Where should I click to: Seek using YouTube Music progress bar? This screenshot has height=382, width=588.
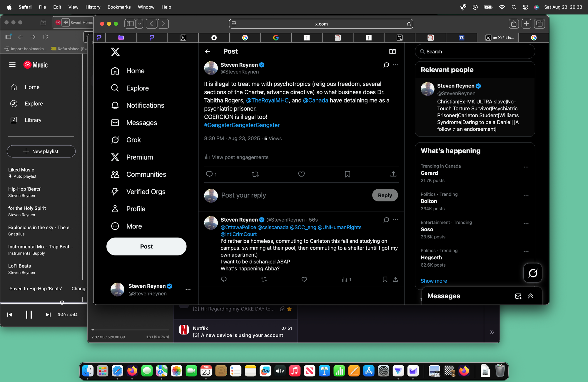[x=44, y=303]
